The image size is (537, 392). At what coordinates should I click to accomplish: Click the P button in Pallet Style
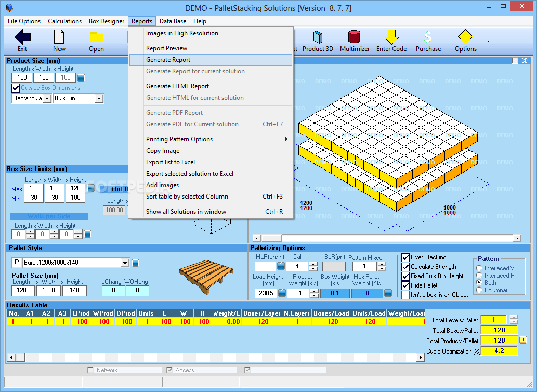(x=17, y=263)
